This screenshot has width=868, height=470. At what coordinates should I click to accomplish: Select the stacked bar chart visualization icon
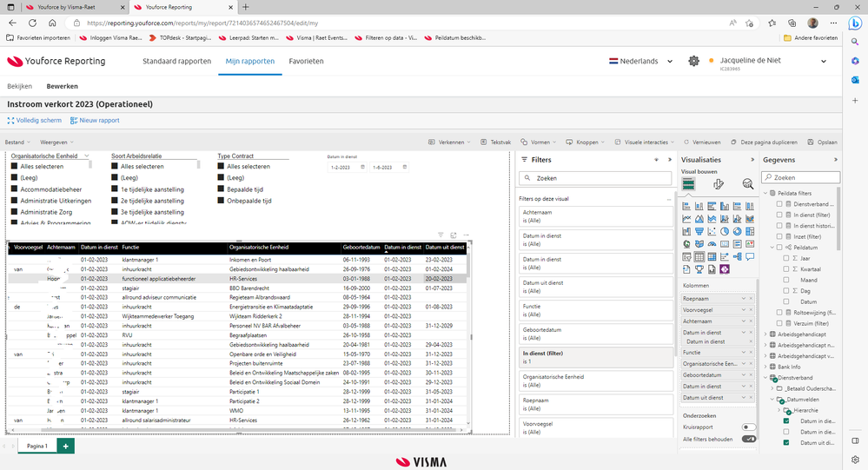coord(686,206)
